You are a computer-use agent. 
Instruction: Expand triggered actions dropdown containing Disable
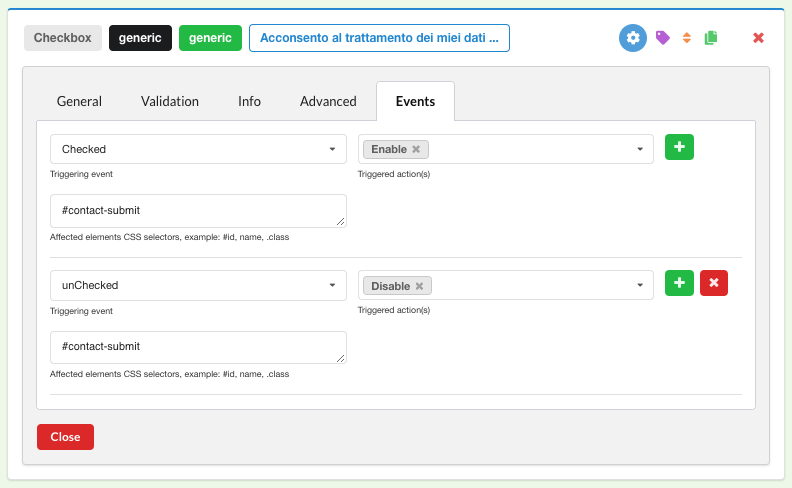click(x=639, y=286)
